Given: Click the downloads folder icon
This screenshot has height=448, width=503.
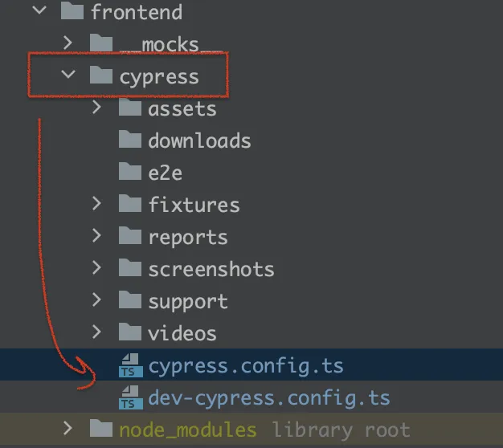Looking at the screenshot, I should click(130, 138).
